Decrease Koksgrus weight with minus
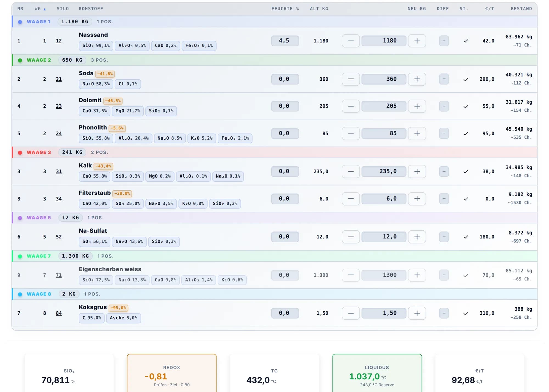This screenshot has height=392, width=549. 351,313
